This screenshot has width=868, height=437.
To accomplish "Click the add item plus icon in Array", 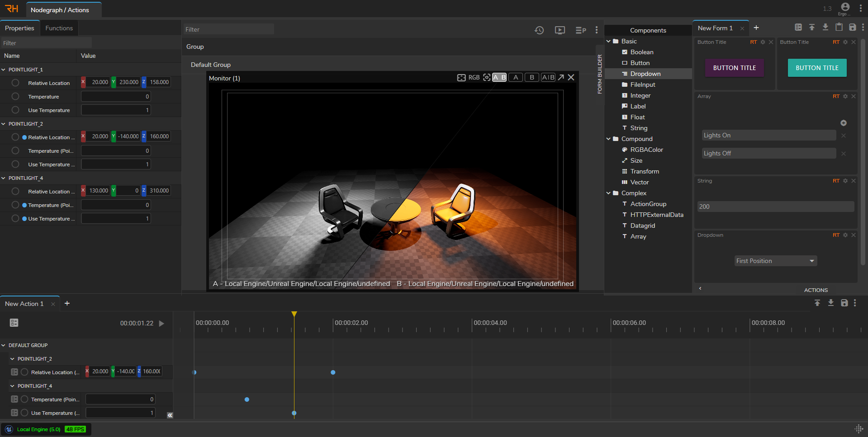I will (844, 123).
